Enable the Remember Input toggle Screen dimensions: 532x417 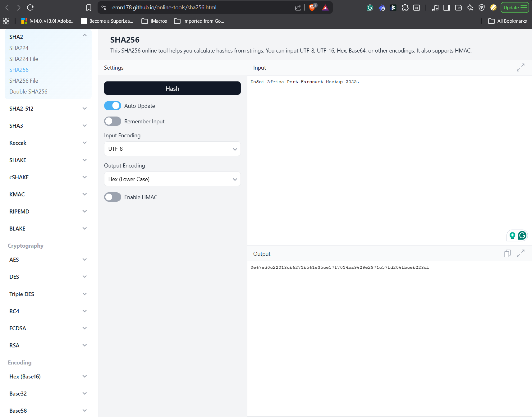[x=112, y=121]
